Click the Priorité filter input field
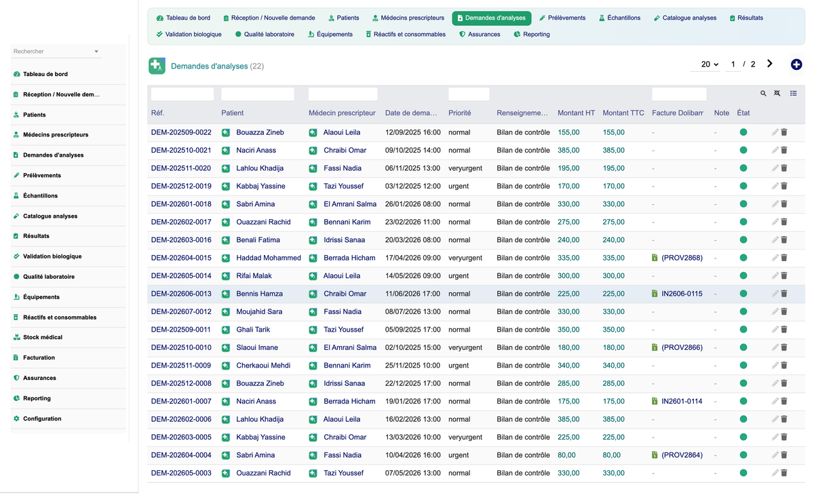This screenshot has width=814, height=504. [x=469, y=94]
